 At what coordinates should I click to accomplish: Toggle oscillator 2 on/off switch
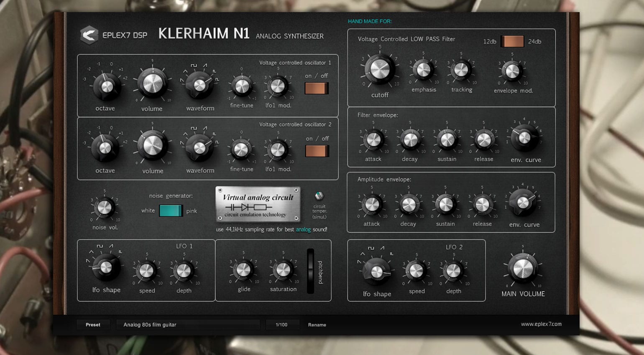coord(317,151)
